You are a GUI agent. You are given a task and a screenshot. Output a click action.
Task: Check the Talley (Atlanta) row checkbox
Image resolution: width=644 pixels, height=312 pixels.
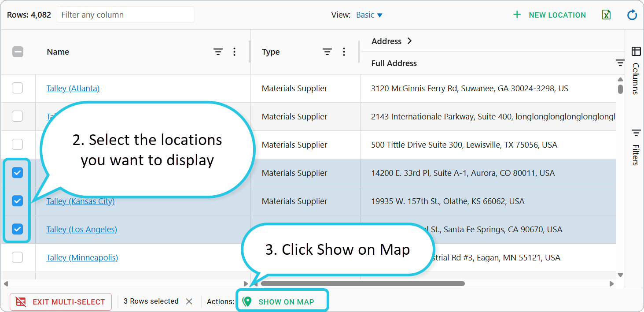[x=18, y=88]
